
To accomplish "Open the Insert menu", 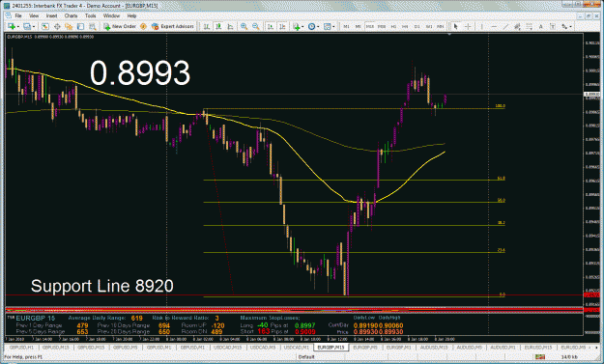I will pyautogui.click(x=51, y=15).
